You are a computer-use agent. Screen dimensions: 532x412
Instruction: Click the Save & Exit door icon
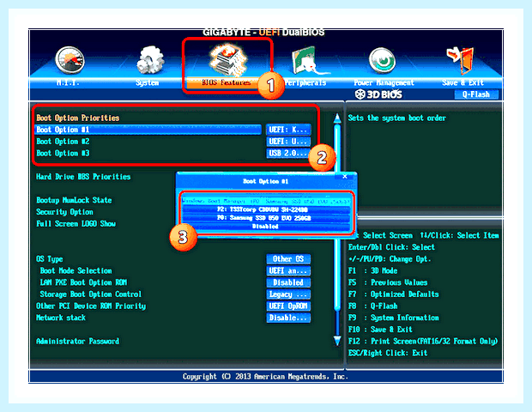(461, 60)
